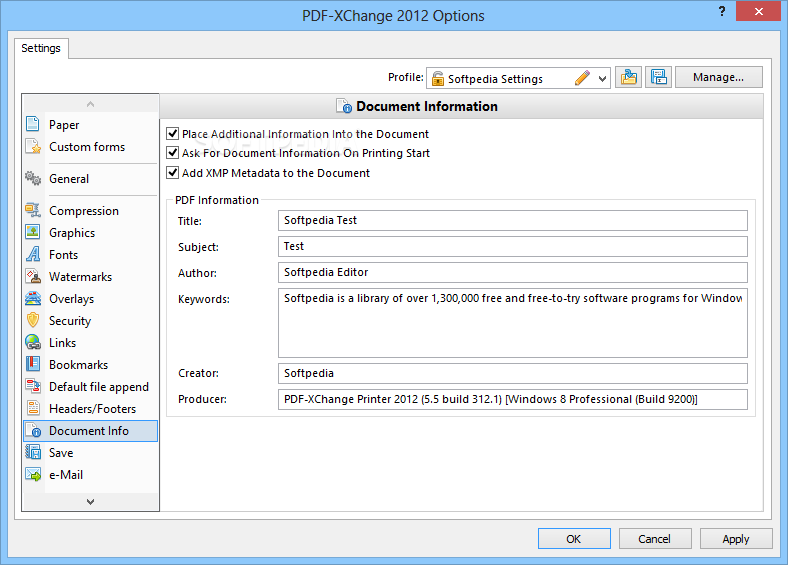Image resolution: width=788 pixels, height=565 pixels.
Task: Click the Overlays layers icon
Action: (x=33, y=298)
